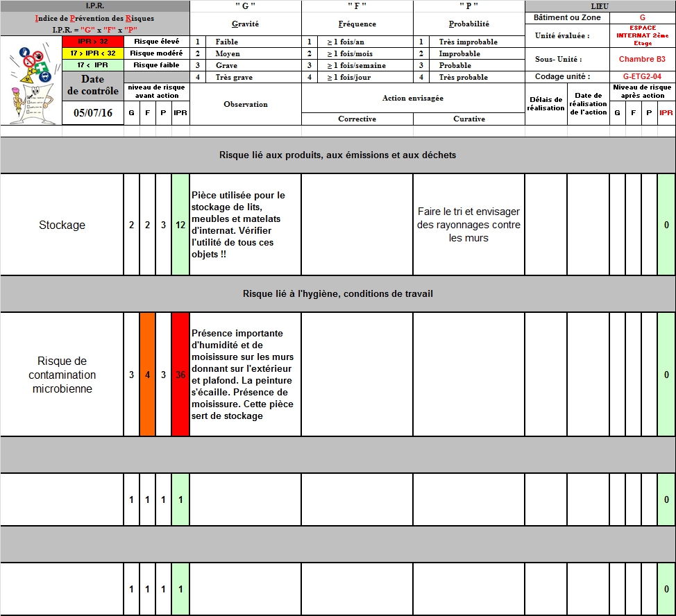Select the Stockage observation text cell
Viewport: 676px width, 616px height.
(245, 225)
